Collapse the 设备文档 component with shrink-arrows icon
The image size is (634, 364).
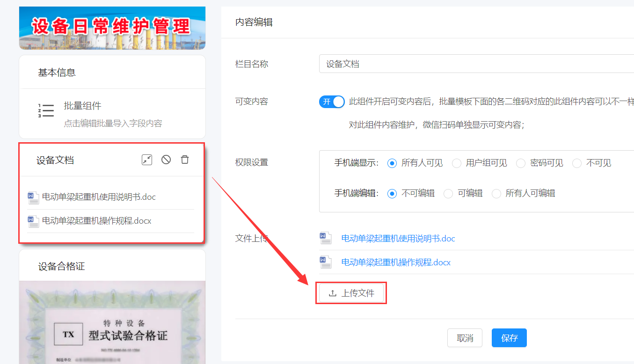(x=146, y=160)
